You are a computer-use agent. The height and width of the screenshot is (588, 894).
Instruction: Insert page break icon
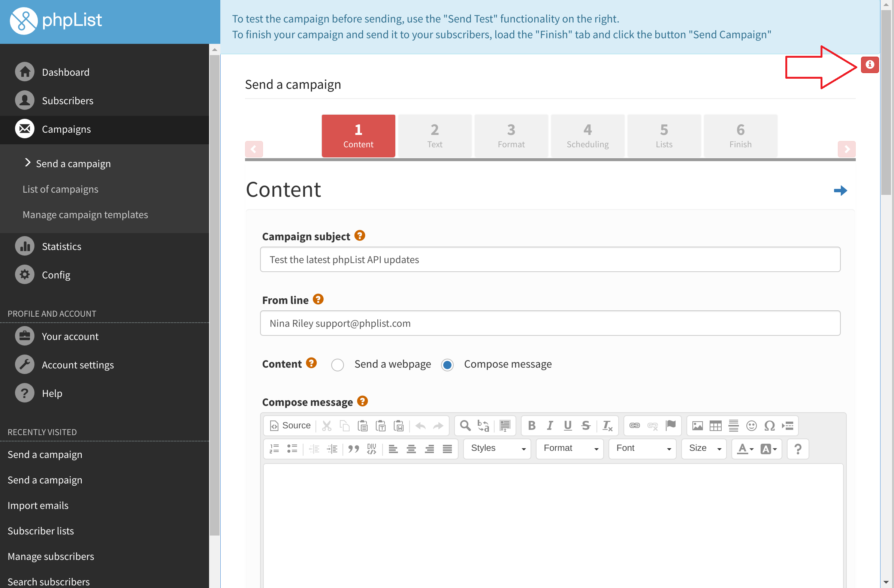(788, 426)
